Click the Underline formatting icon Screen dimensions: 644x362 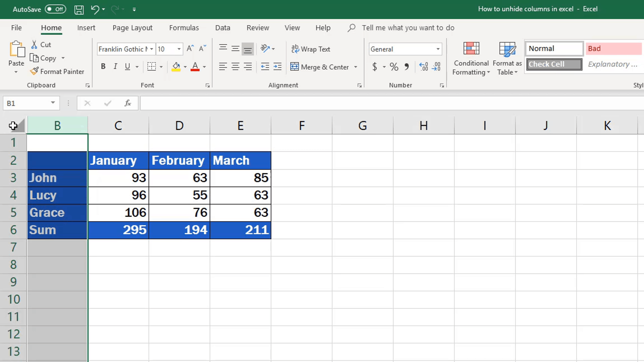[127, 67]
